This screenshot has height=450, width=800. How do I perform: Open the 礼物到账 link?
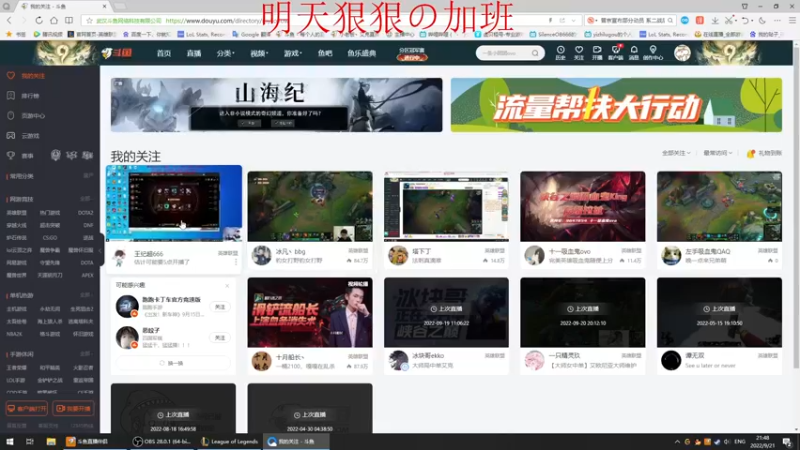pos(764,153)
